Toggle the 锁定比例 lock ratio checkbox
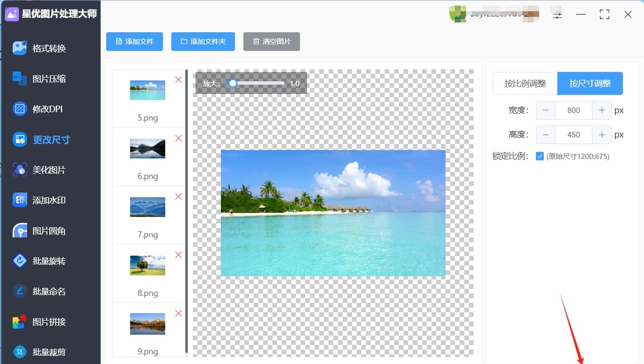The height and width of the screenshot is (364, 644). (x=540, y=156)
